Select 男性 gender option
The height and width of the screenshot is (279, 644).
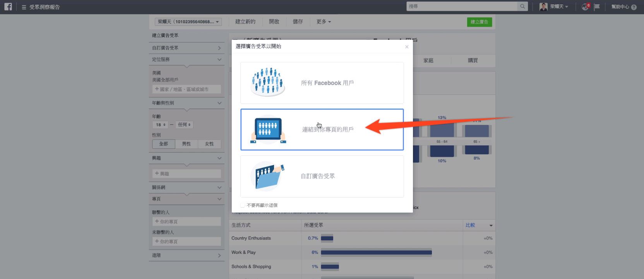(x=187, y=144)
